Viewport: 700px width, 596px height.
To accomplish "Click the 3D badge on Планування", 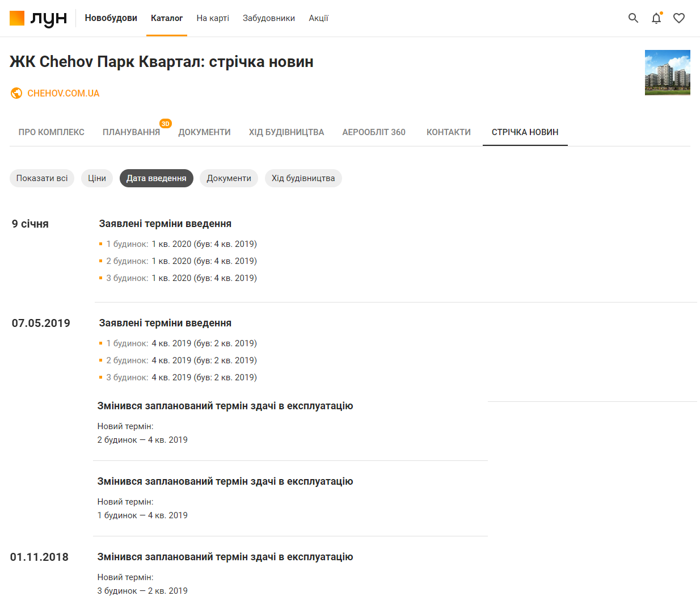I will [165, 124].
